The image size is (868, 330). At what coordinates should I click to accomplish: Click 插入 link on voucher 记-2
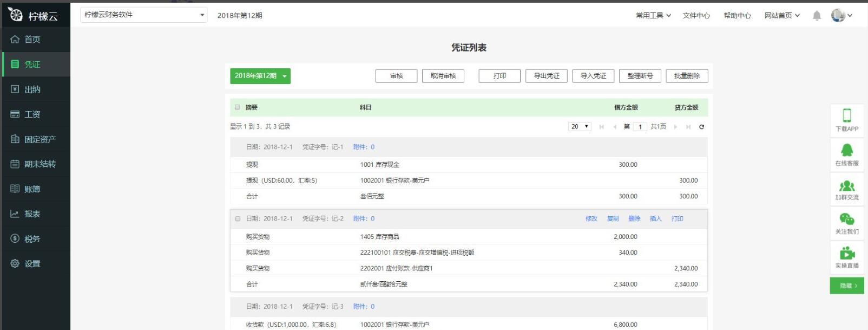click(656, 219)
